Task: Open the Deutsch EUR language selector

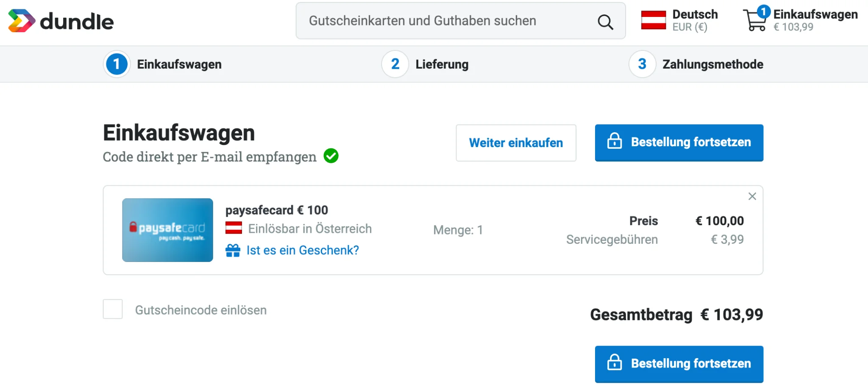Action: [x=695, y=14]
